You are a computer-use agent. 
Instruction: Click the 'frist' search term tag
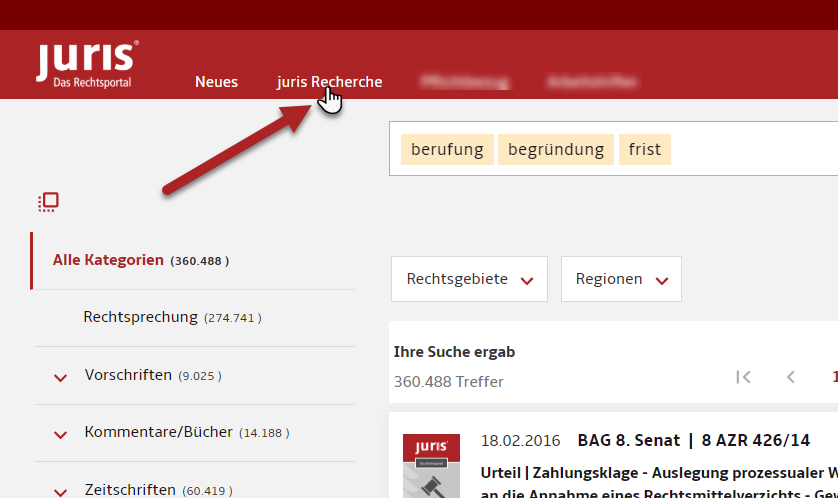coord(645,150)
